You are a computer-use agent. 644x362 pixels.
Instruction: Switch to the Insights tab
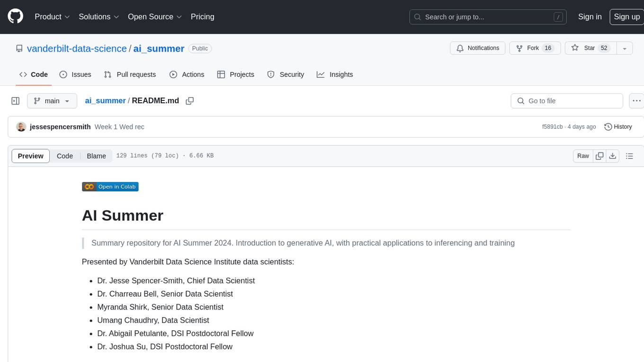(x=335, y=74)
